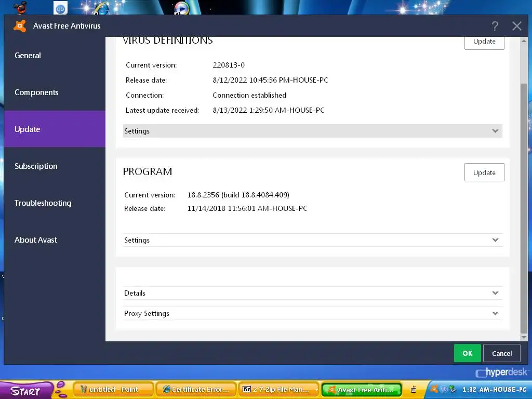The image size is (532, 399).
Task: Click the Program Update button
Action: pyautogui.click(x=484, y=172)
